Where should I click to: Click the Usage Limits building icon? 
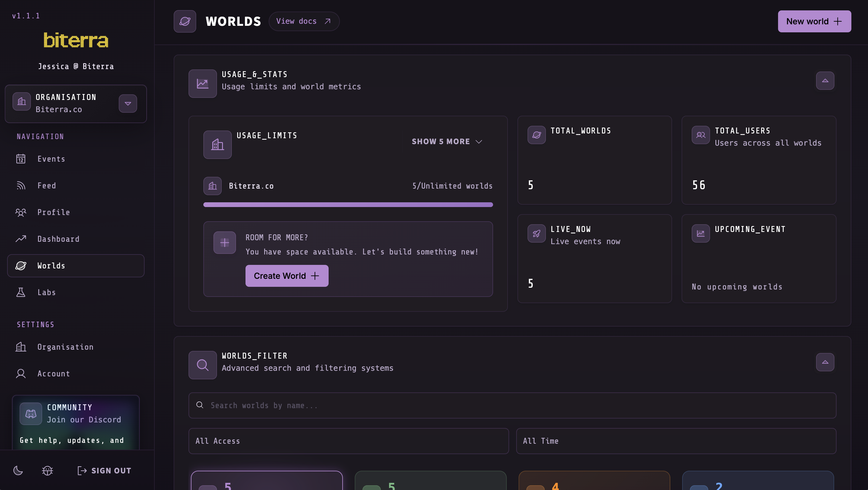(217, 145)
